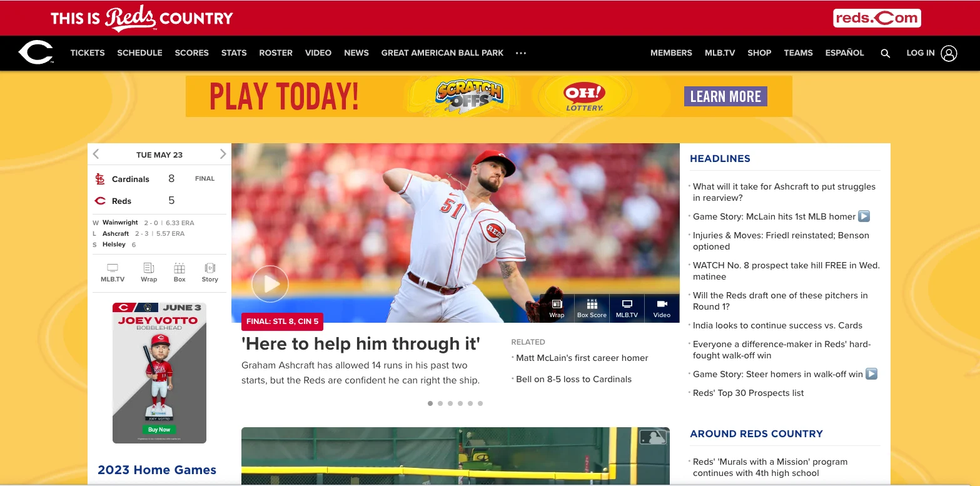Select the last carousel dot
This screenshot has width=980, height=486.
[x=480, y=403]
